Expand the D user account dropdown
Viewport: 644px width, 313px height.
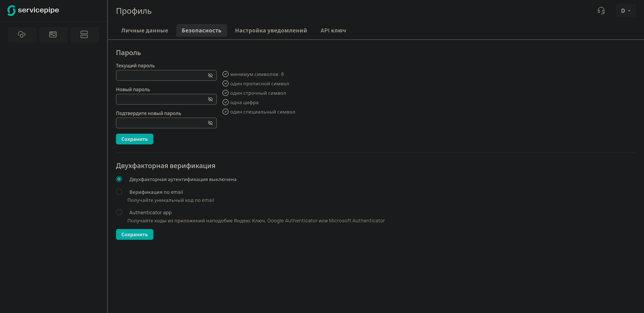[x=626, y=11]
